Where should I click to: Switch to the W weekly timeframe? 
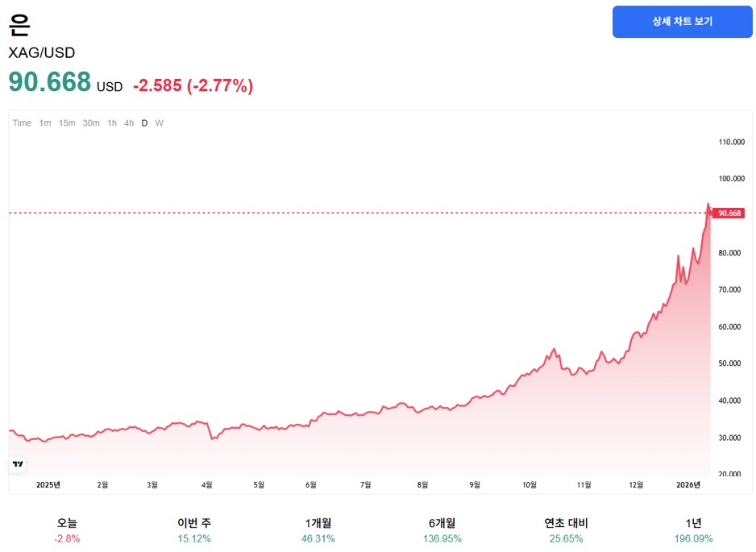tap(159, 123)
